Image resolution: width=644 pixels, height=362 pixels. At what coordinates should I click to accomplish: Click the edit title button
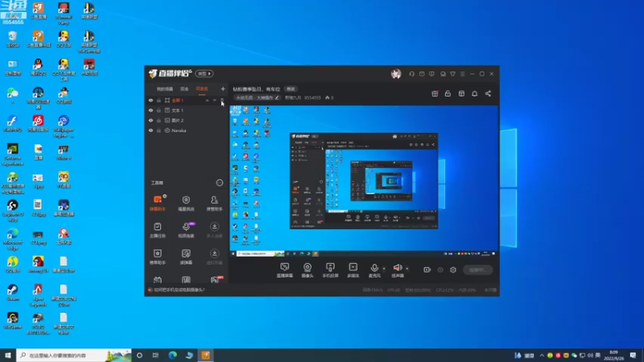[x=291, y=89]
